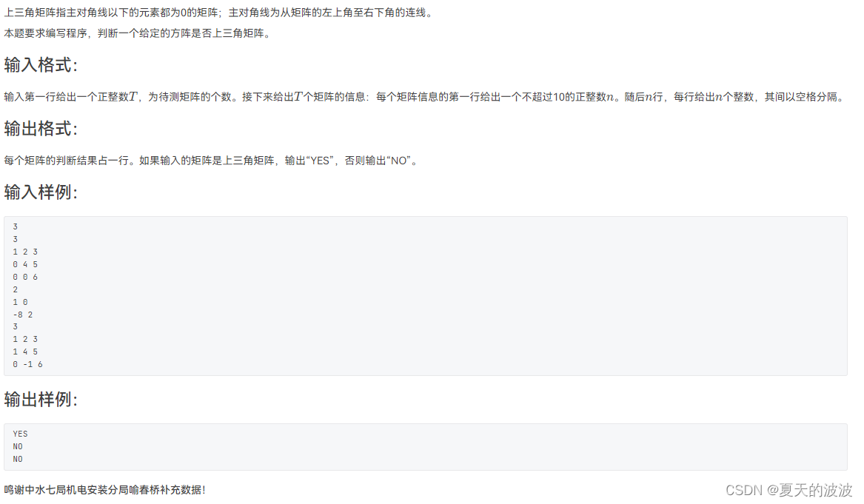
Task: Click the 输出格式 heading
Action: pos(41,129)
